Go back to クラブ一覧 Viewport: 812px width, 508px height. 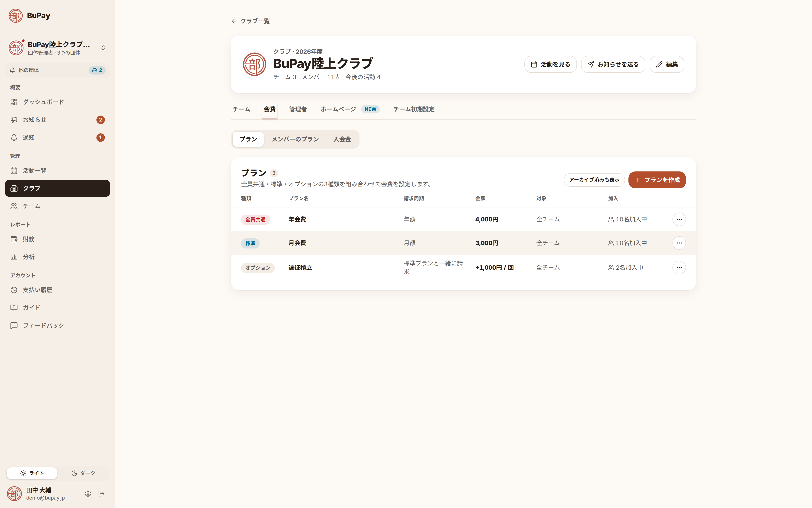click(251, 21)
